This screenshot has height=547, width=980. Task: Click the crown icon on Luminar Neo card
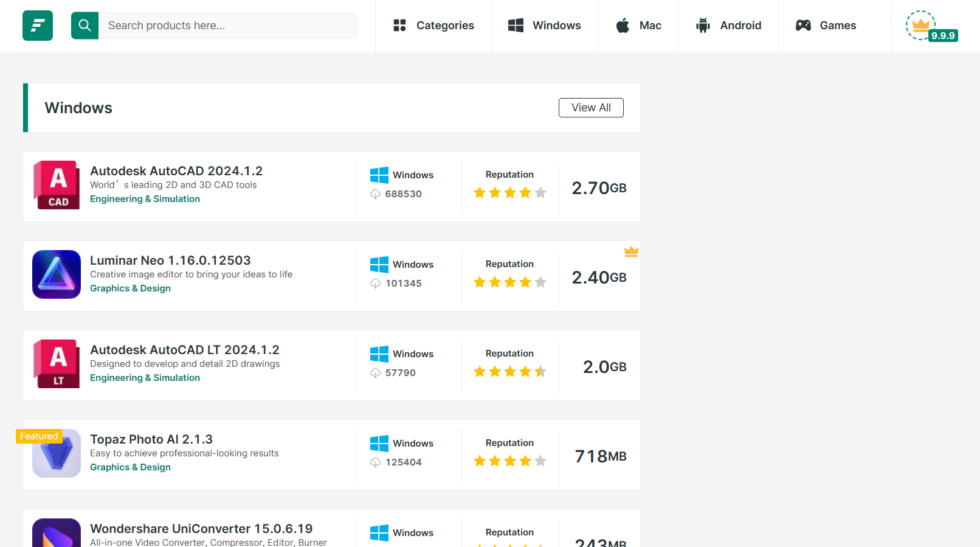[631, 251]
